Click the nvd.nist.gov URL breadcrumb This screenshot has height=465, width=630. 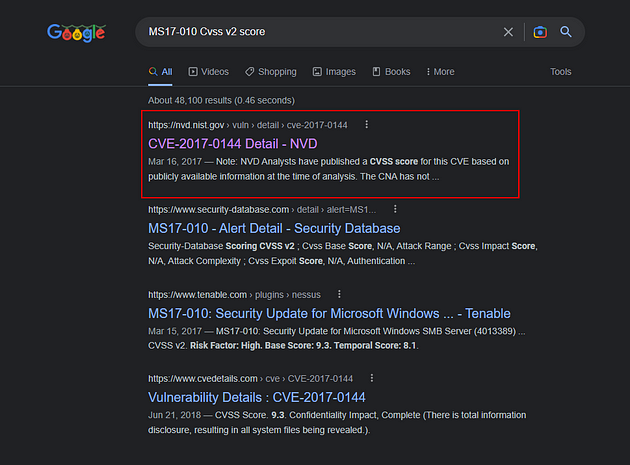point(248,125)
